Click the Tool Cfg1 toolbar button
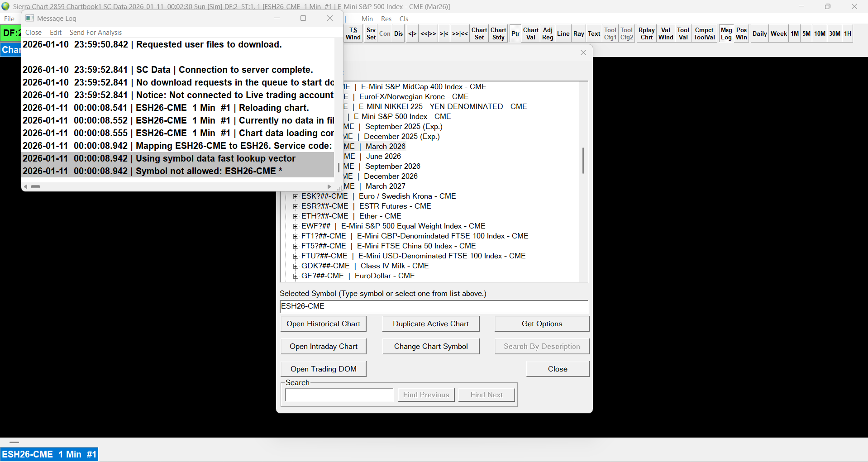868x462 pixels. click(610, 33)
